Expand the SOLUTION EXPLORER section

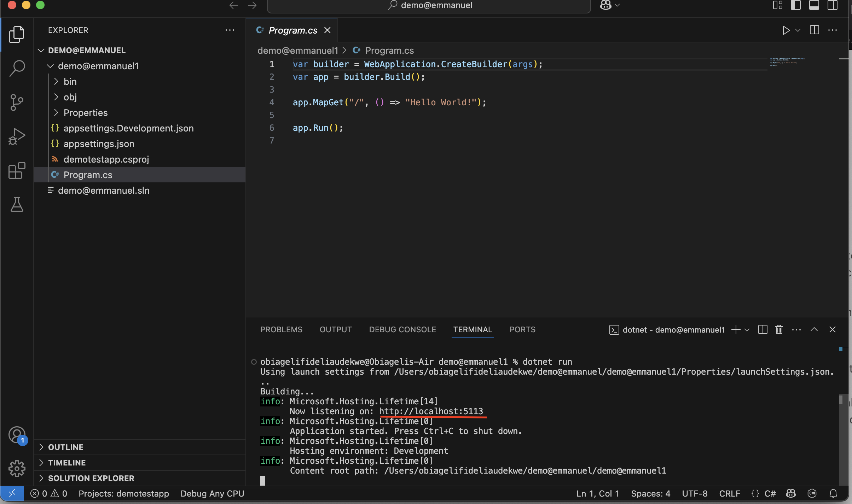140,478
